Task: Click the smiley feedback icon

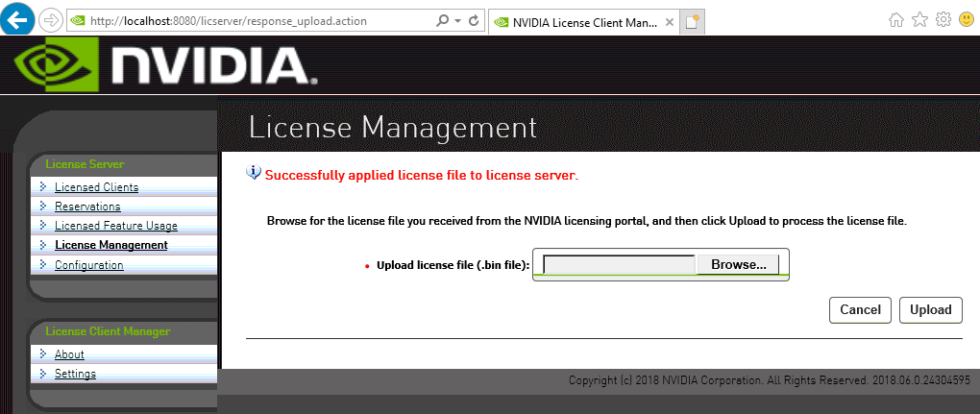Action: 967,19
